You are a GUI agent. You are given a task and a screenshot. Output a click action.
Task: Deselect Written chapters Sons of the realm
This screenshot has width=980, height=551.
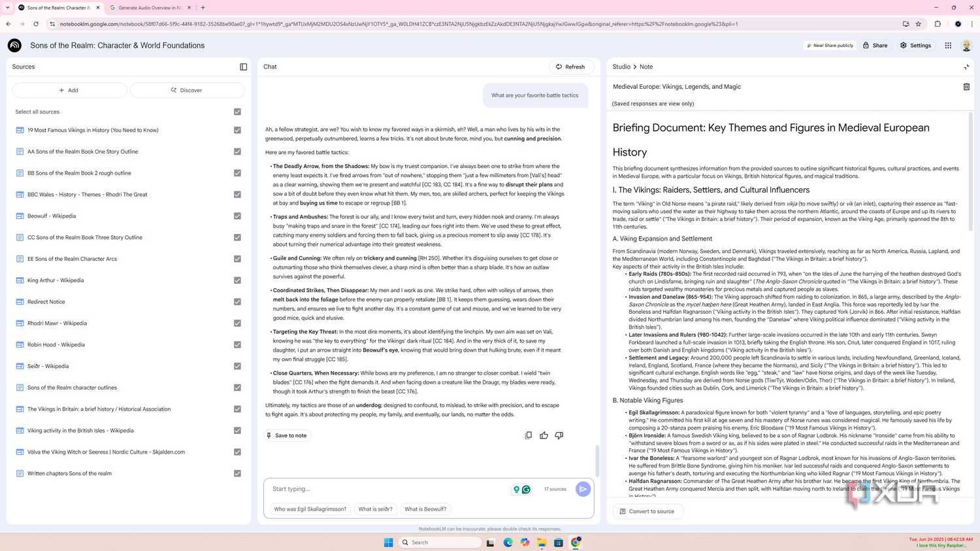pyautogui.click(x=237, y=473)
